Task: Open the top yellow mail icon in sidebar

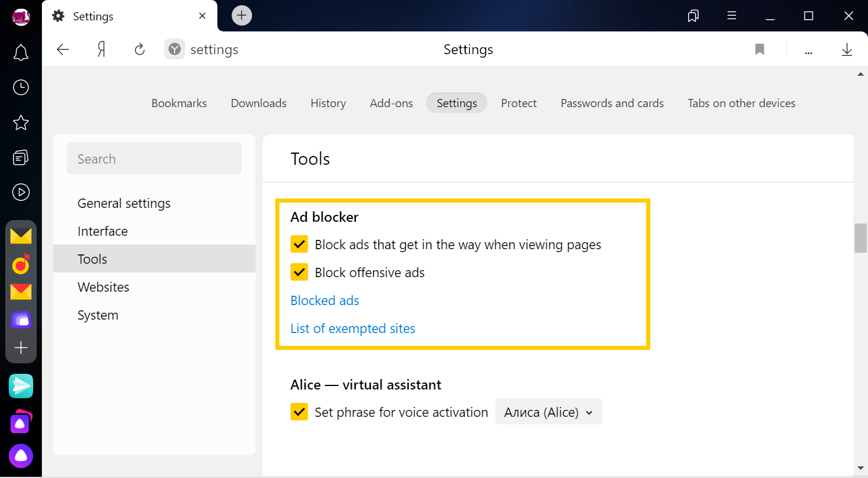Action: 21,236
